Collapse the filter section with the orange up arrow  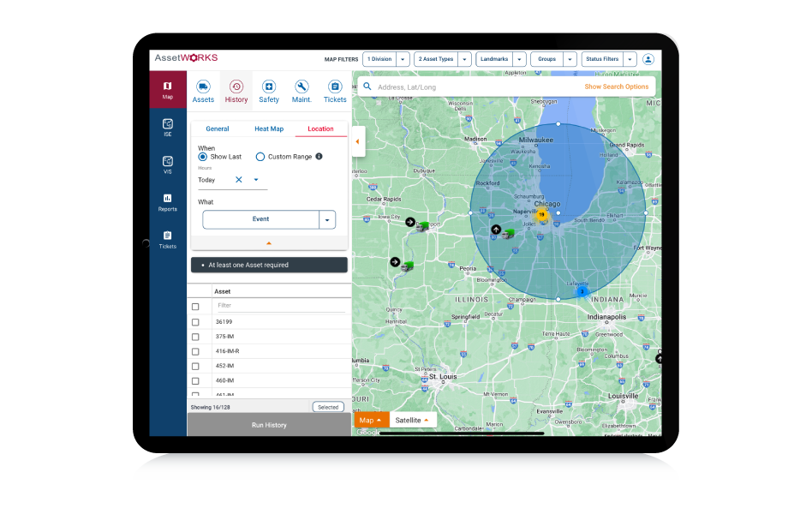point(269,243)
